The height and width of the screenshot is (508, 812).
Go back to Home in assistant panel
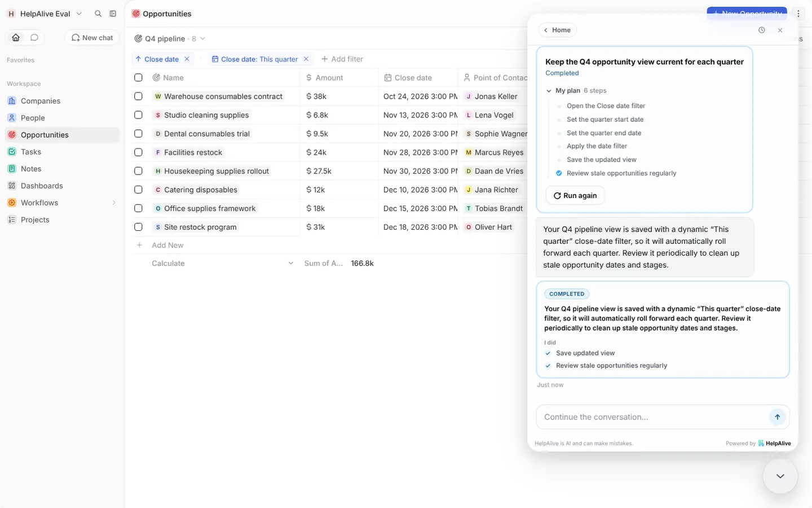(557, 30)
